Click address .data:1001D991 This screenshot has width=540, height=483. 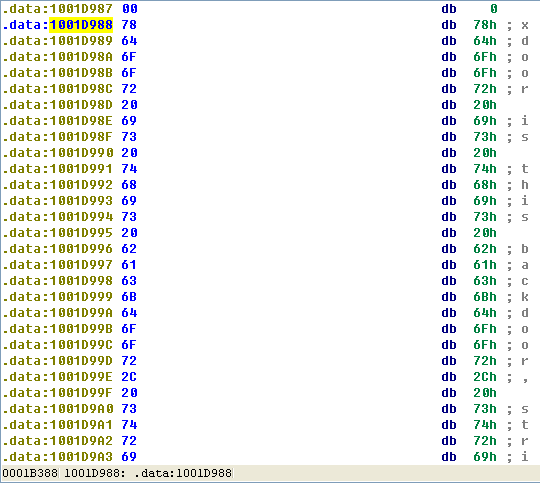point(58,169)
